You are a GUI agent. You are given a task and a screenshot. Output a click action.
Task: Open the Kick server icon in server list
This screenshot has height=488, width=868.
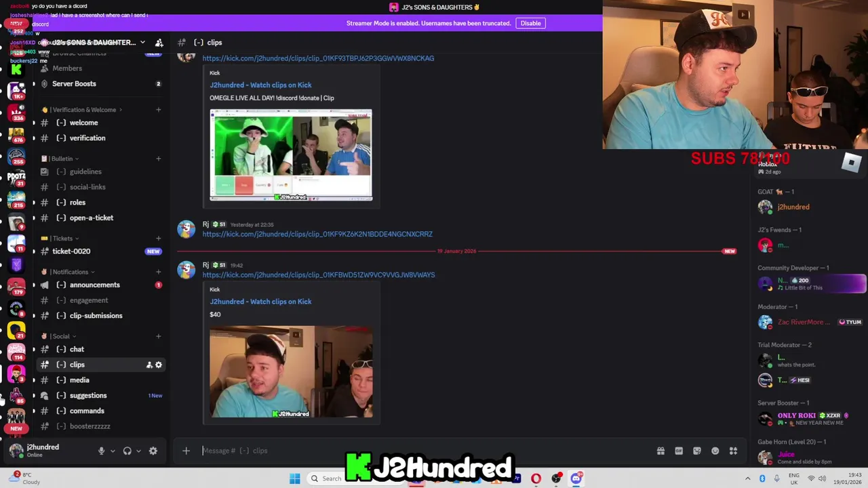16,69
